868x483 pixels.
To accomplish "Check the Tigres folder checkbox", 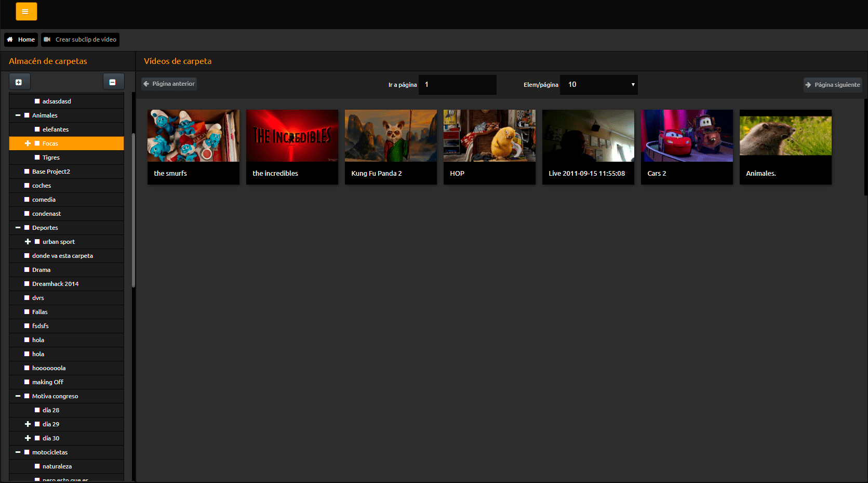I will coord(37,158).
